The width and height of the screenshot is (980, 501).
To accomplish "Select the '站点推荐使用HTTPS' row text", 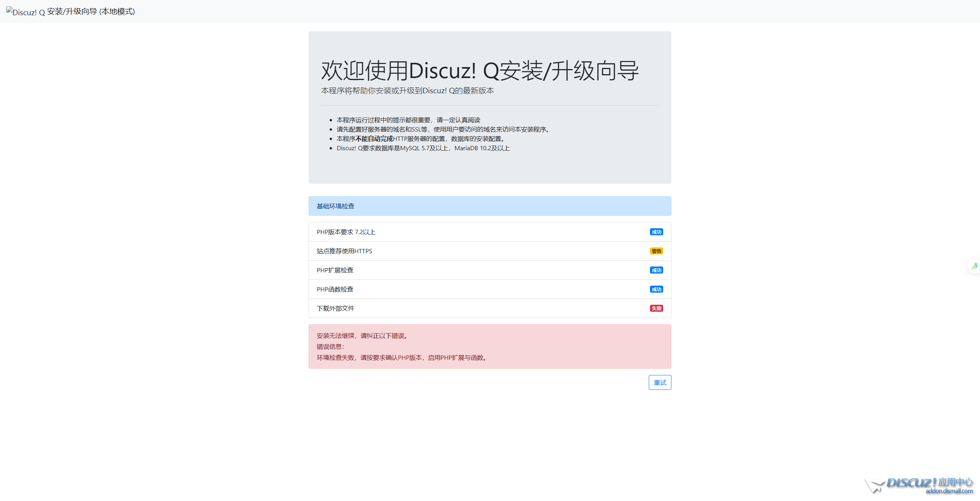I will click(344, 251).
